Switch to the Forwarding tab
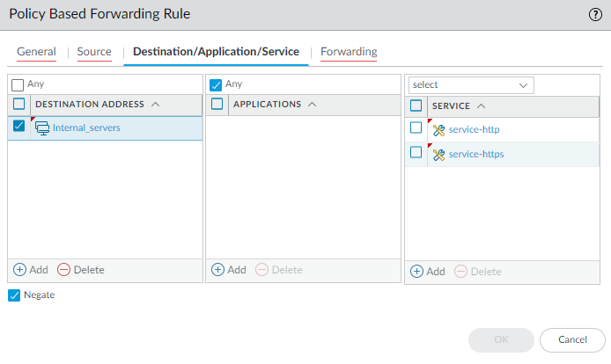 [x=349, y=51]
